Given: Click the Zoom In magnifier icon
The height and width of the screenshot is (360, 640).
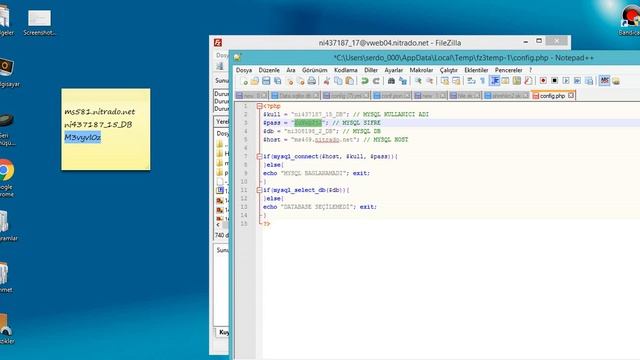Looking at the screenshot, I should 418,81.
